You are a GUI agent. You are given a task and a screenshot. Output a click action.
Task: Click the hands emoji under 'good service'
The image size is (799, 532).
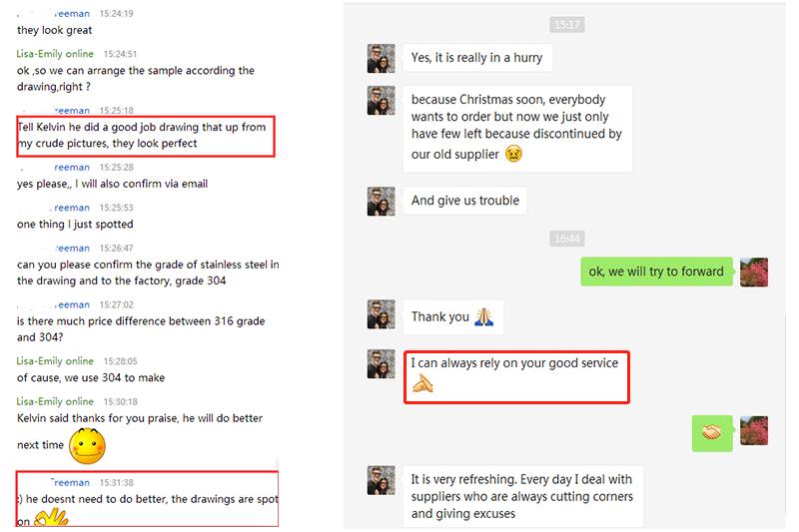tap(422, 383)
